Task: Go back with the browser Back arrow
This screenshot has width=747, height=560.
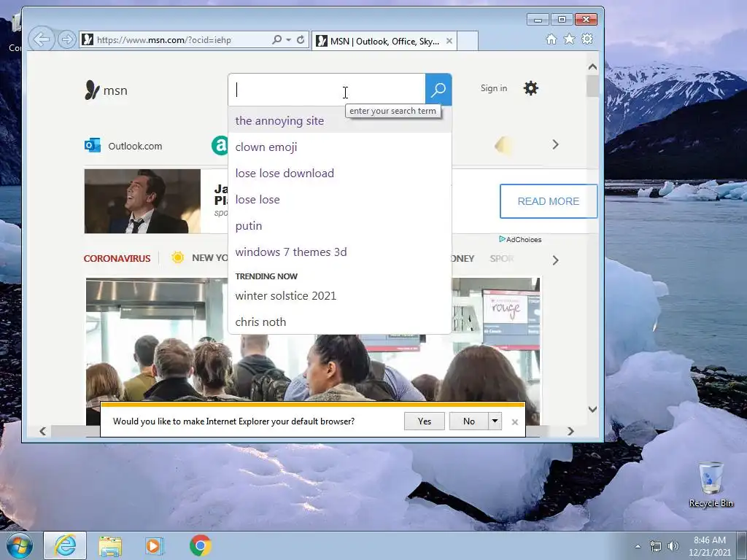Action: tap(41, 39)
